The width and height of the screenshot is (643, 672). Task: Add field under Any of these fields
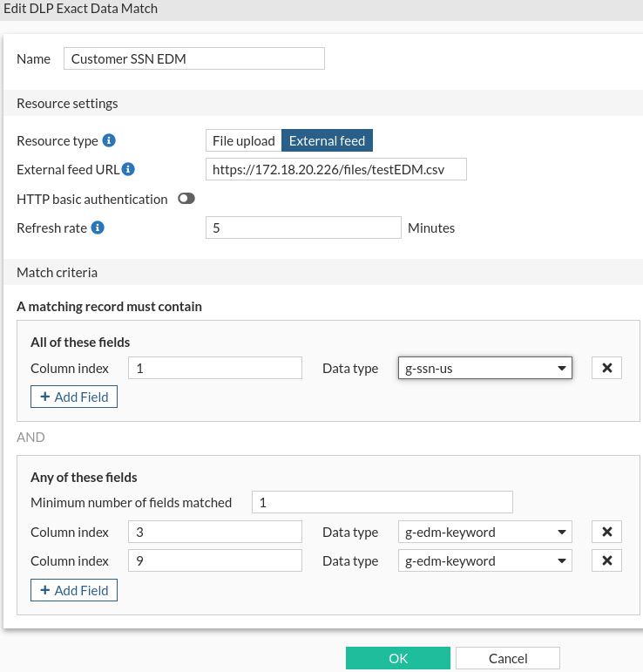coord(74,590)
